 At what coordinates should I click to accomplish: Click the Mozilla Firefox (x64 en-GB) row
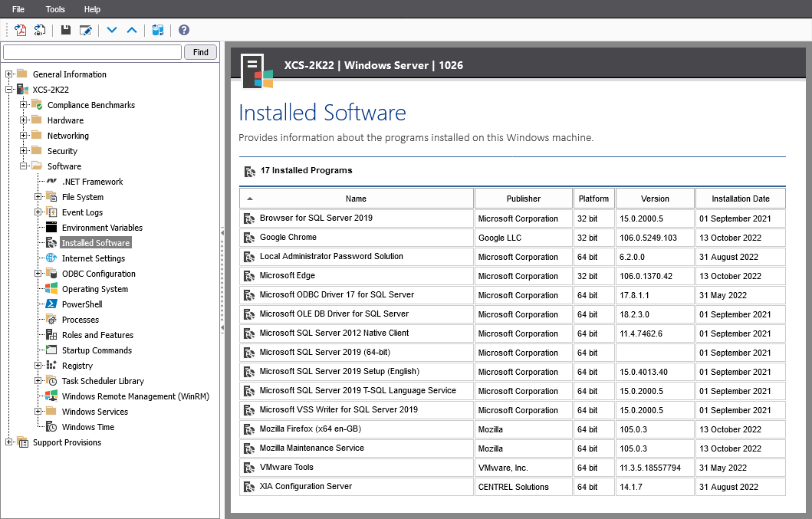(x=512, y=429)
